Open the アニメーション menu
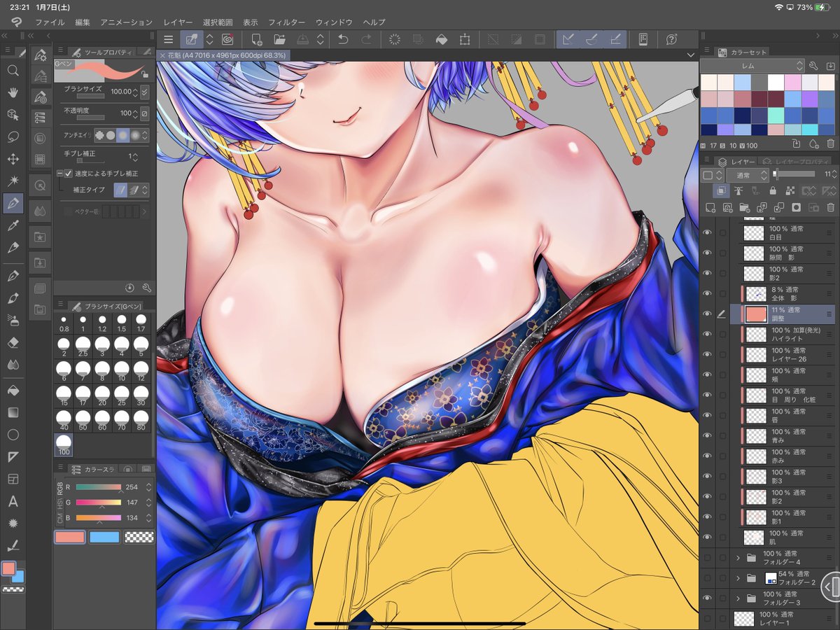This screenshot has width=840, height=630. coord(126,22)
